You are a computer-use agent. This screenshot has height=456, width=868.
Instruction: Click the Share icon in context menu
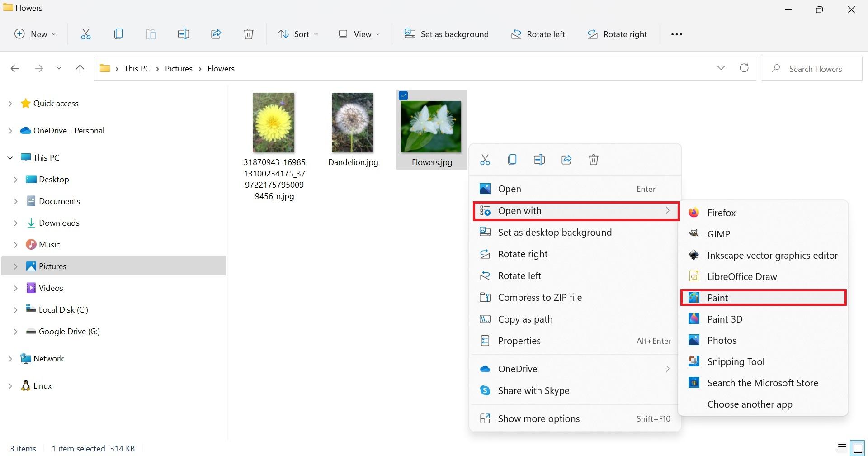566,160
